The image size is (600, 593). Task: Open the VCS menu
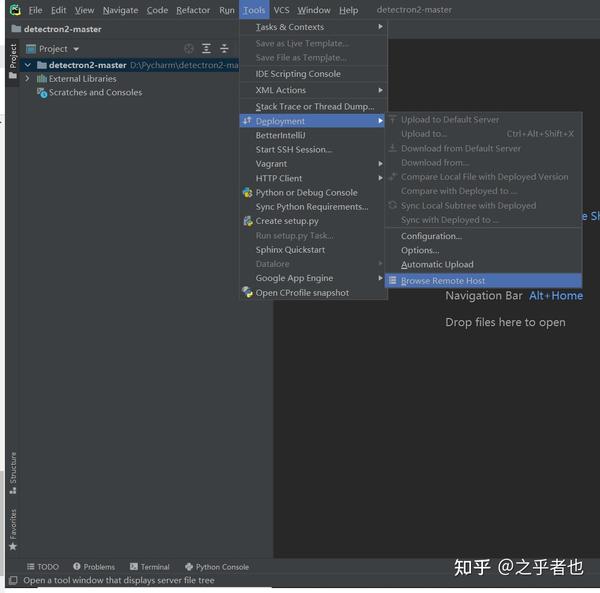click(281, 10)
